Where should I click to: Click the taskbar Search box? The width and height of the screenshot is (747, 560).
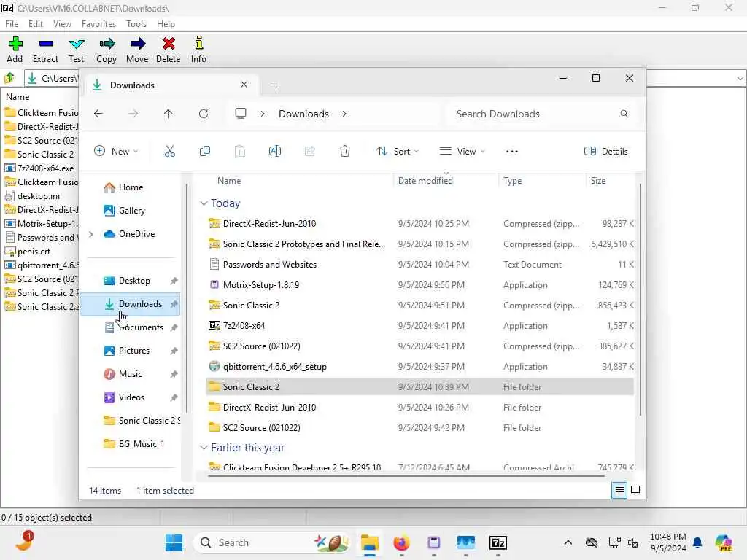coord(273,542)
